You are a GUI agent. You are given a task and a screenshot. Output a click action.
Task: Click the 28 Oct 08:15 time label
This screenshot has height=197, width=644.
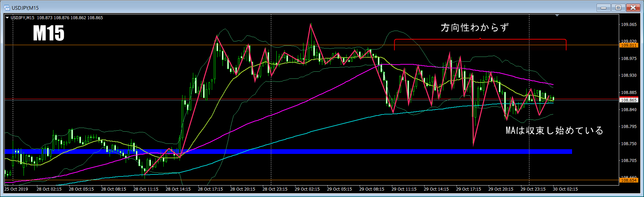(x=114, y=189)
